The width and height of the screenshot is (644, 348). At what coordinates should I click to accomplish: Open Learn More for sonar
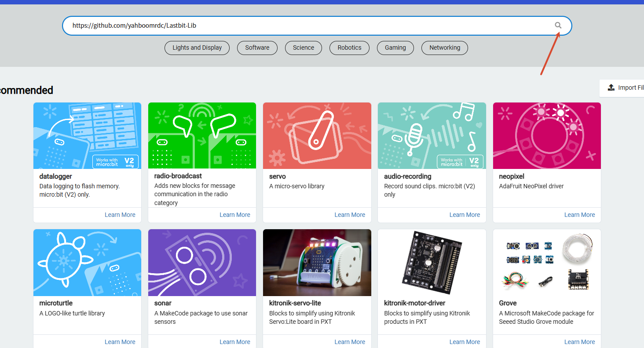click(235, 342)
